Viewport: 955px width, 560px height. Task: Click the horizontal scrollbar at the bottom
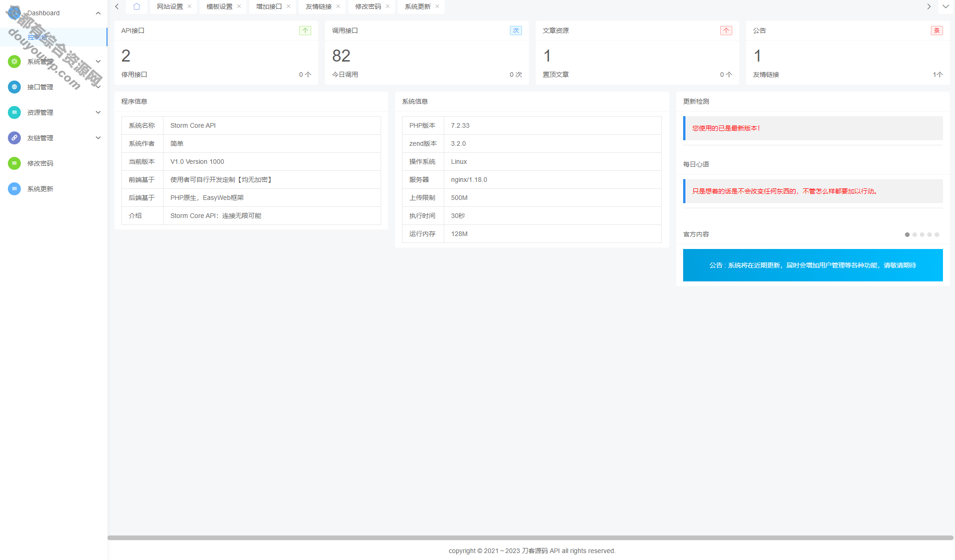[530, 538]
